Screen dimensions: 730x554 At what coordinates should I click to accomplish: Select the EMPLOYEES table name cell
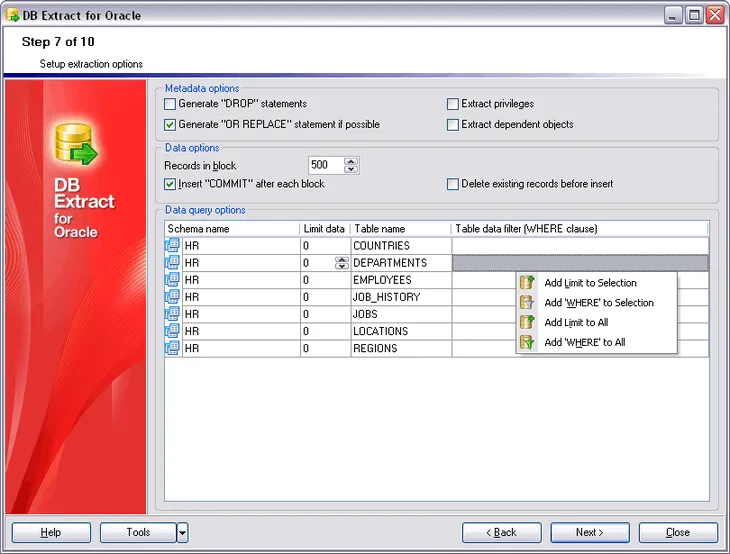(x=401, y=280)
